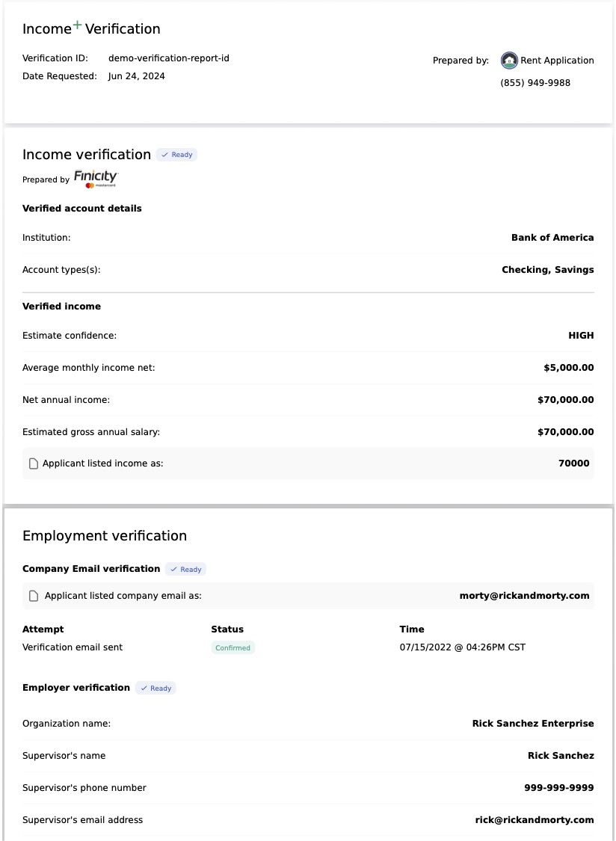
Task: Select the institution value Bank of America
Action: (552, 238)
